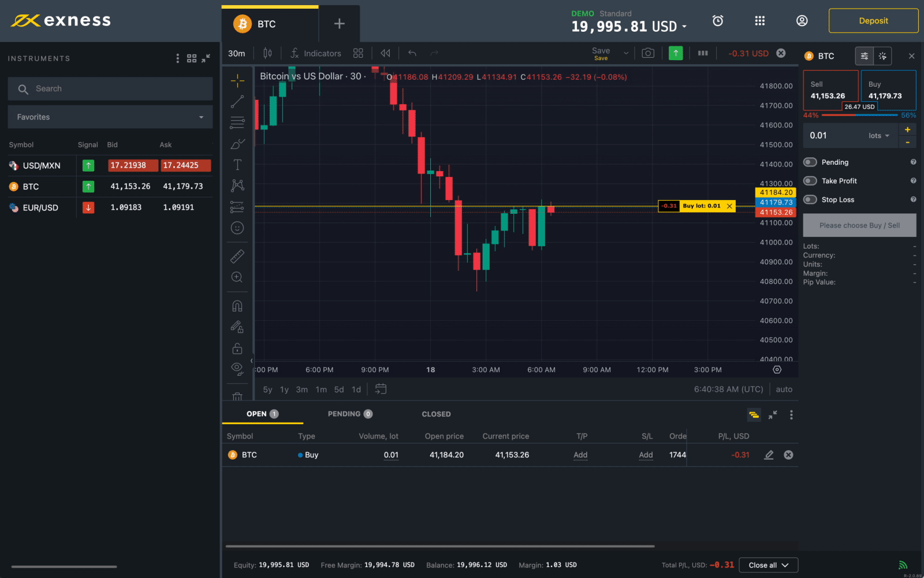
Task: Open the user account profile icon
Action: click(x=802, y=21)
